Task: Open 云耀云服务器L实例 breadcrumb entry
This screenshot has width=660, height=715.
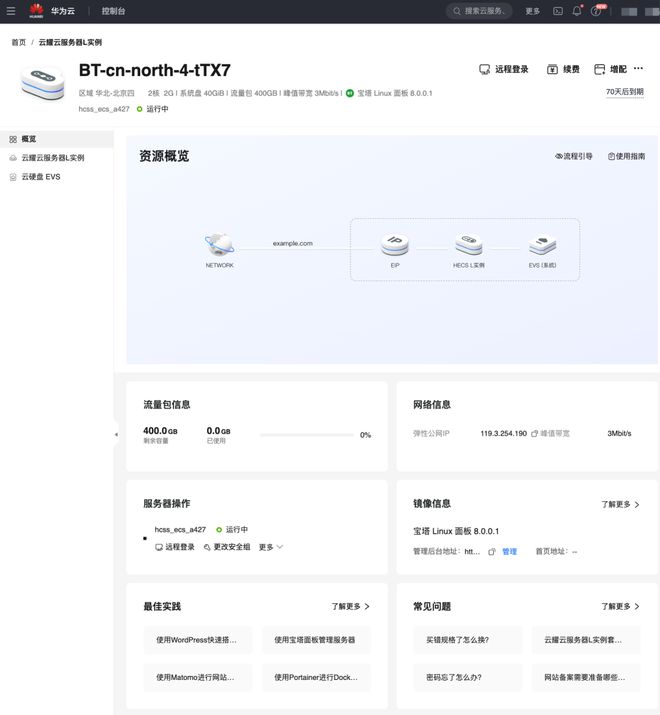Action: (x=70, y=42)
